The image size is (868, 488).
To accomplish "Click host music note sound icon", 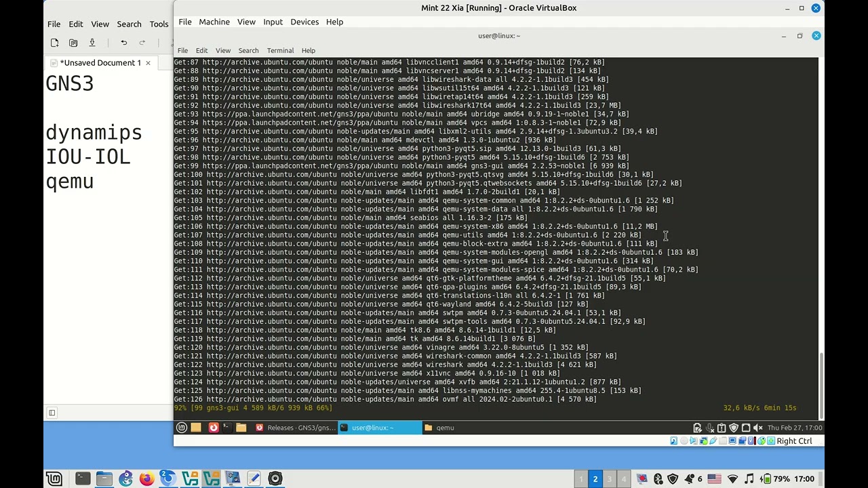I will pos(749,479).
